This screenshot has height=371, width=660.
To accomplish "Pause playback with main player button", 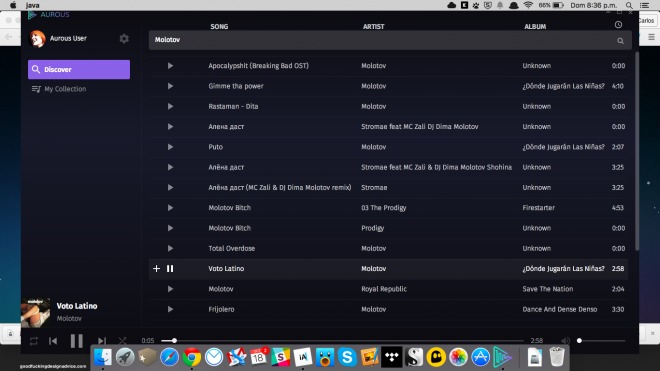I will [77, 341].
